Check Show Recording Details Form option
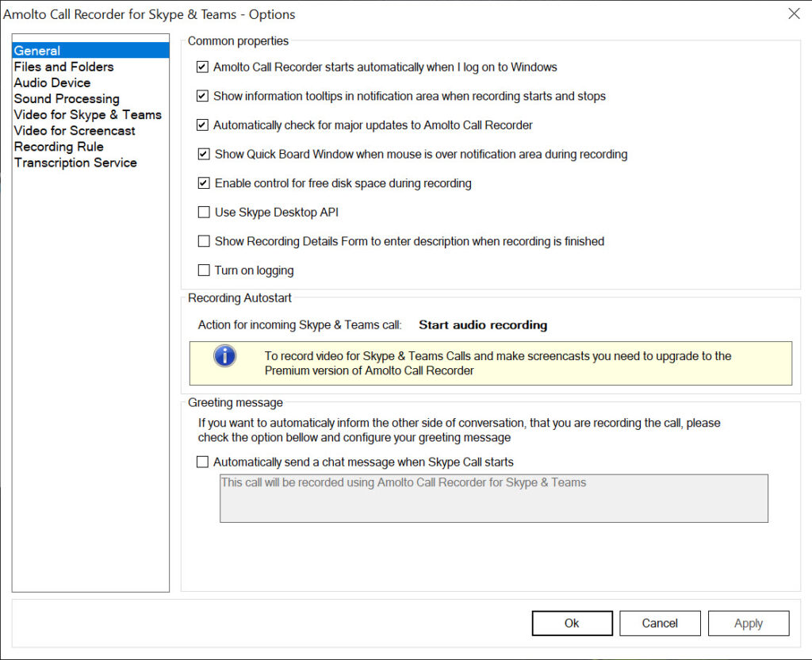Screen dimensions: 812x660 click(x=204, y=241)
